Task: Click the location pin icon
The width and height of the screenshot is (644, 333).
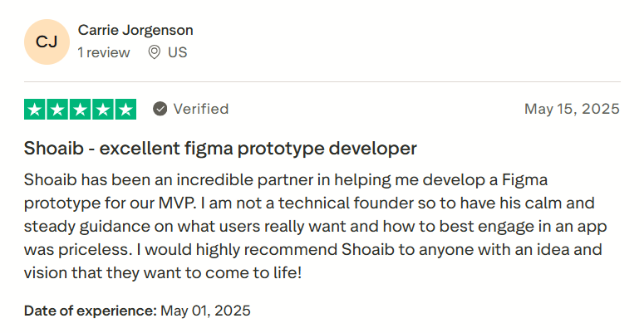Action: coord(154,52)
